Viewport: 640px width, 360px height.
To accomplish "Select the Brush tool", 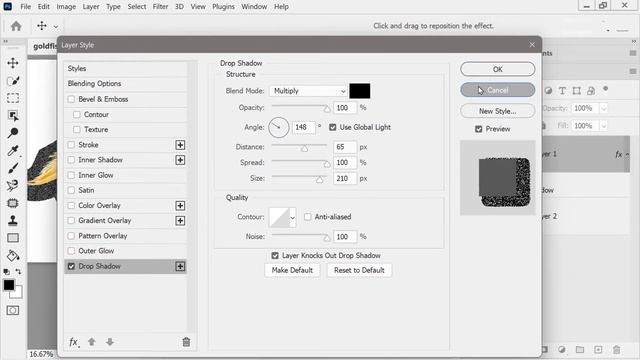I will click(13, 168).
